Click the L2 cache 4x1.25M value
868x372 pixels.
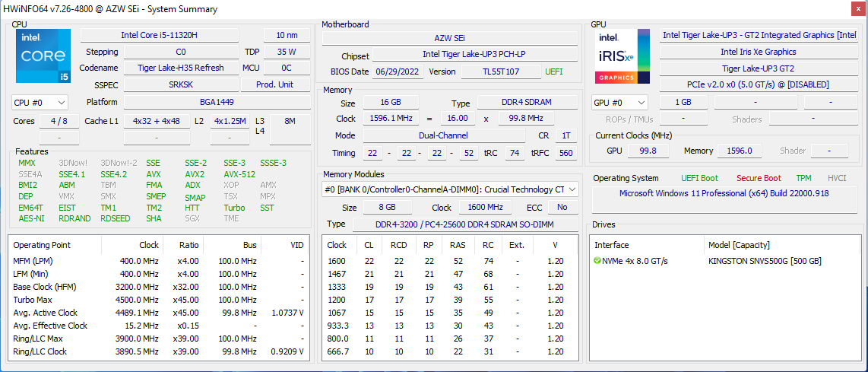[x=230, y=121]
